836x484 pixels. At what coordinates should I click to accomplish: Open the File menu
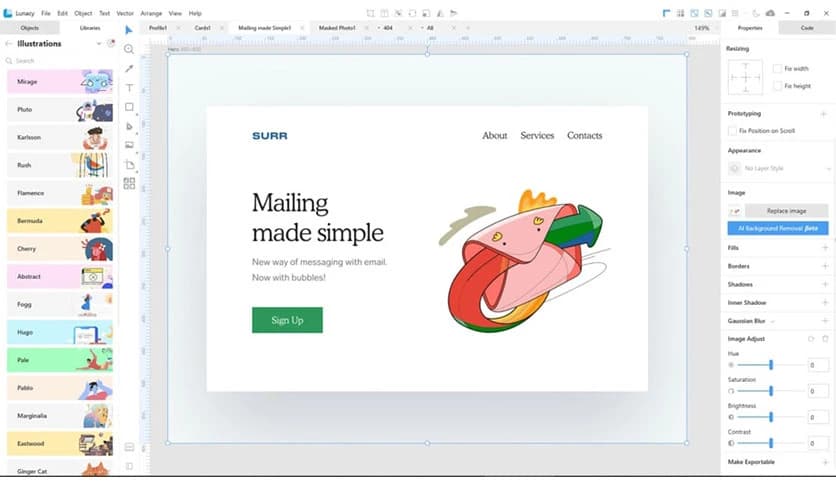pyautogui.click(x=46, y=13)
